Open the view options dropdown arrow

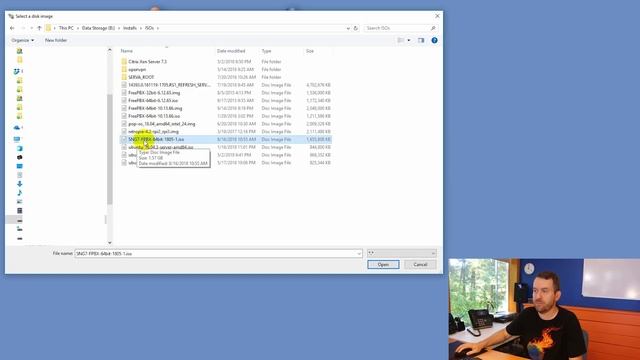click(x=409, y=40)
